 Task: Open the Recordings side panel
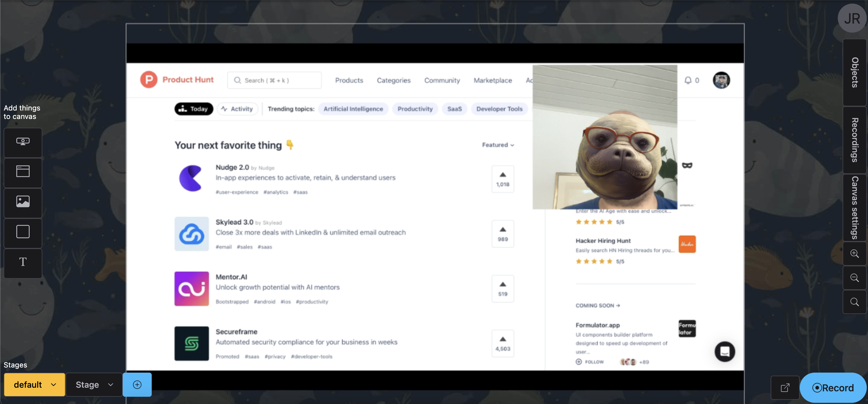pyautogui.click(x=854, y=140)
